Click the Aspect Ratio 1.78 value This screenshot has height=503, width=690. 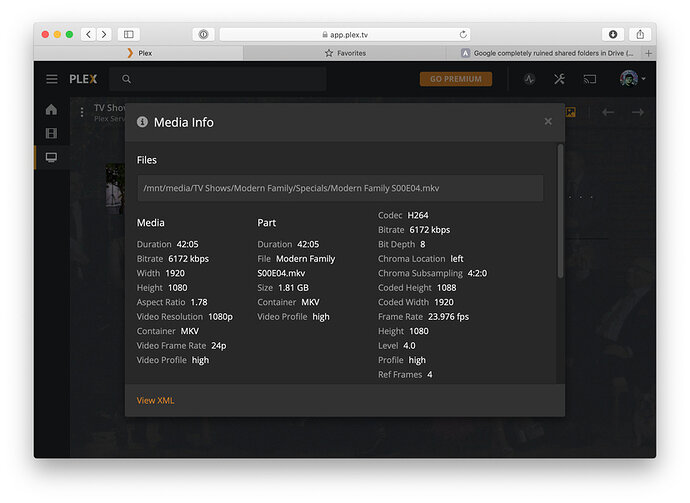click(x=199, y=302)
